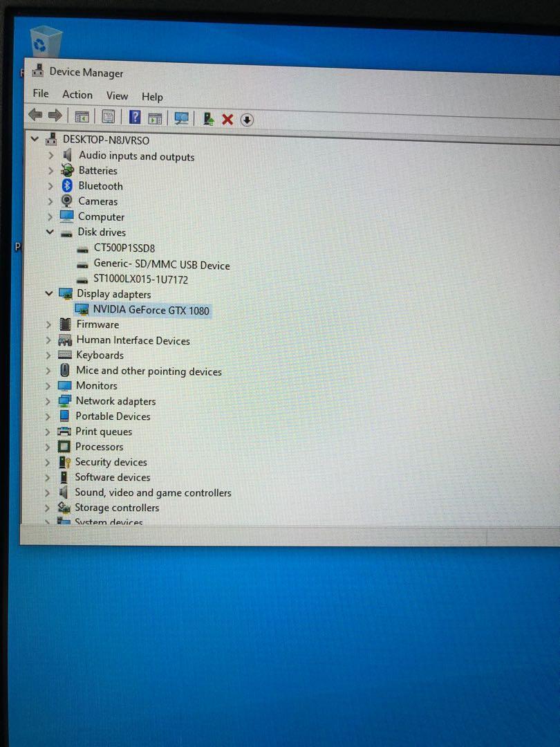Viewport: 560px width, 747px height.
Task: Click the blue Help question mark icon
Action: pyautogui.click(x=135, y=118)
